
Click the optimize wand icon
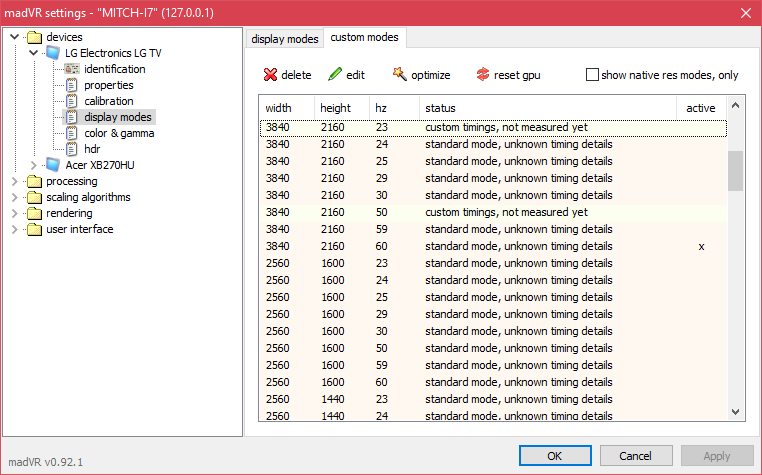pos(399,74)
